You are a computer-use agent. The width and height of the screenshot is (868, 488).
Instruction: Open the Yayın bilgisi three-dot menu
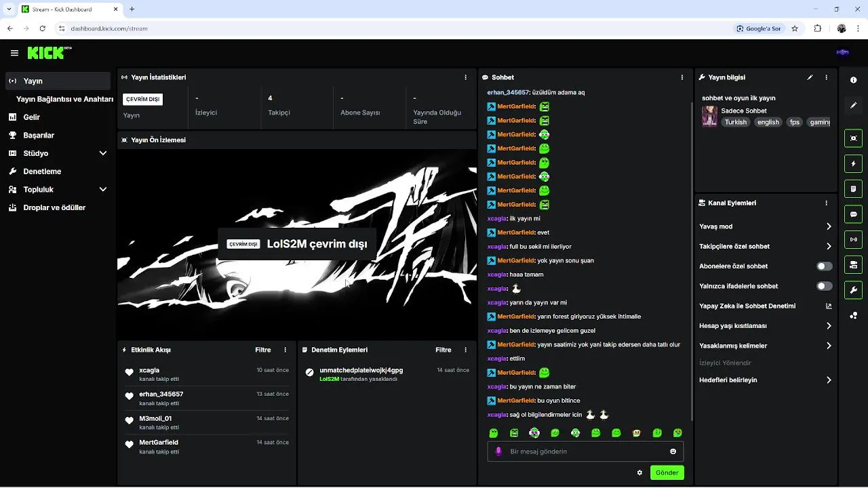(x=826, y=77)
